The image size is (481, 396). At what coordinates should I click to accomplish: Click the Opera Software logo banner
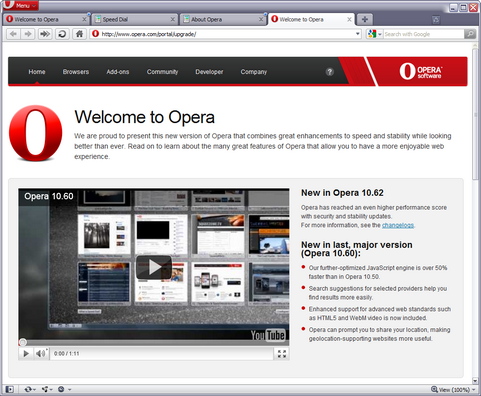[421, 71]
